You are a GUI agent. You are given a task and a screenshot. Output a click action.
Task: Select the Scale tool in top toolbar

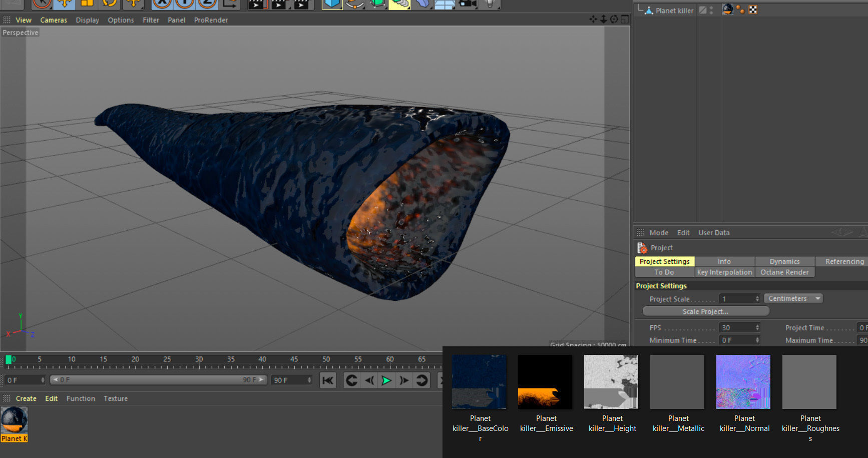tap(87, 4)
